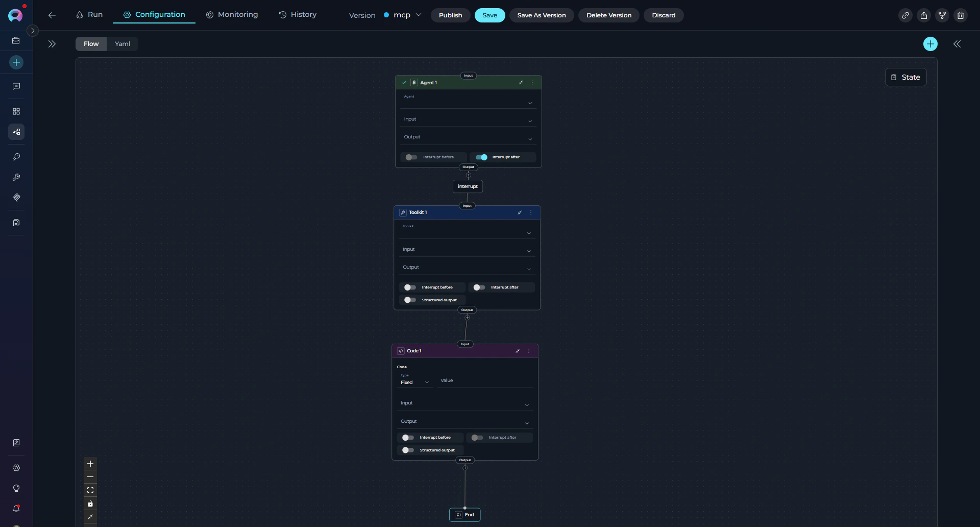Zoom in on the flow canvas
Image resolution: width=980 pixels, height=527 pixels.
click(x=90, y=464)
